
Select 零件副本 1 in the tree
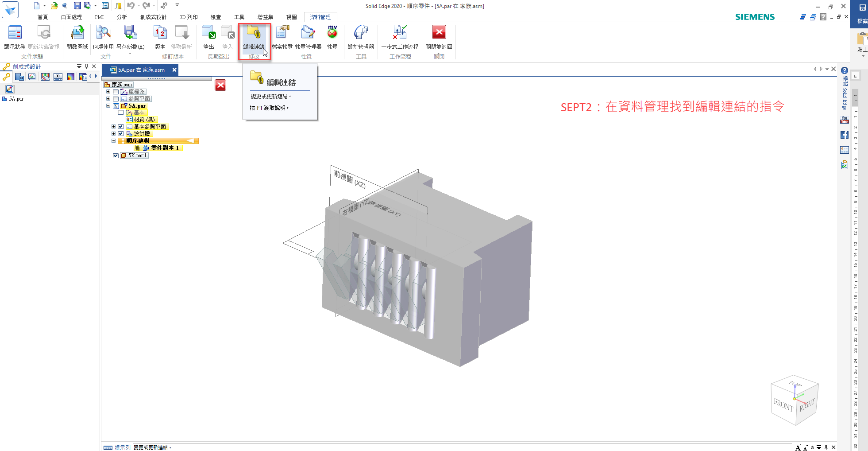(x=165, y=148)
